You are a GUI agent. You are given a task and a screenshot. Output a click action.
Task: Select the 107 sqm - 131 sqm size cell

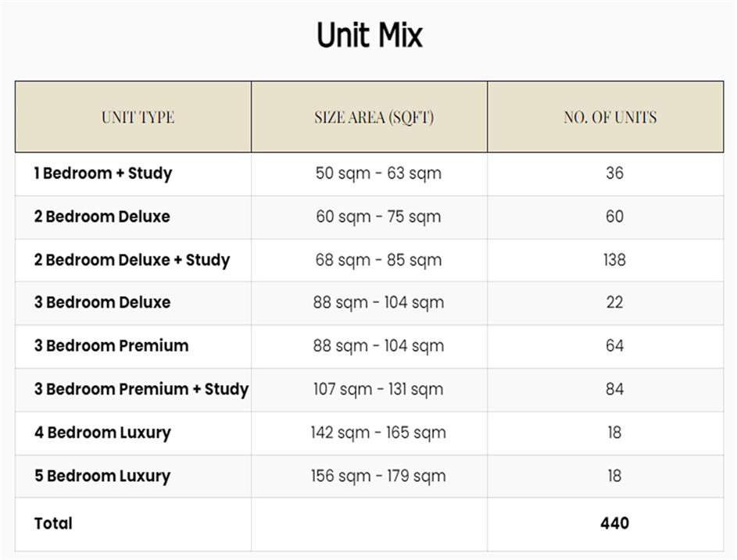tap(378, 389)
